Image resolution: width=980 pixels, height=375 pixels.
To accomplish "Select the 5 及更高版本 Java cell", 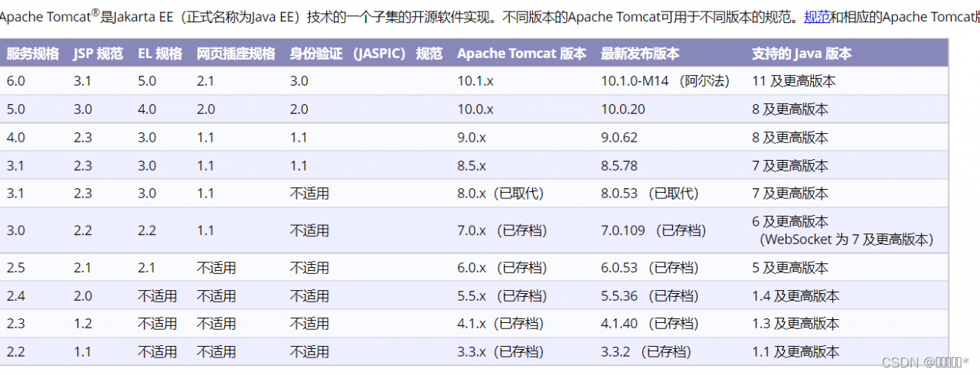I will (x=790, y=268).
